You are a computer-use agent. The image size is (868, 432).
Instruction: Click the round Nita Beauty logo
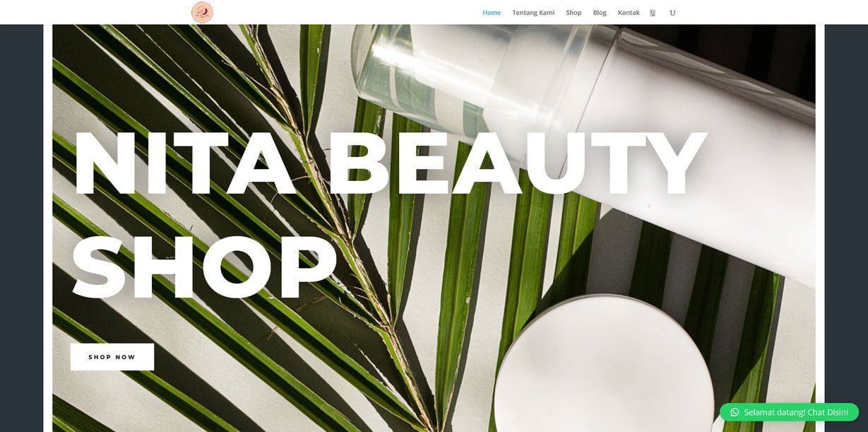[202, 12]
